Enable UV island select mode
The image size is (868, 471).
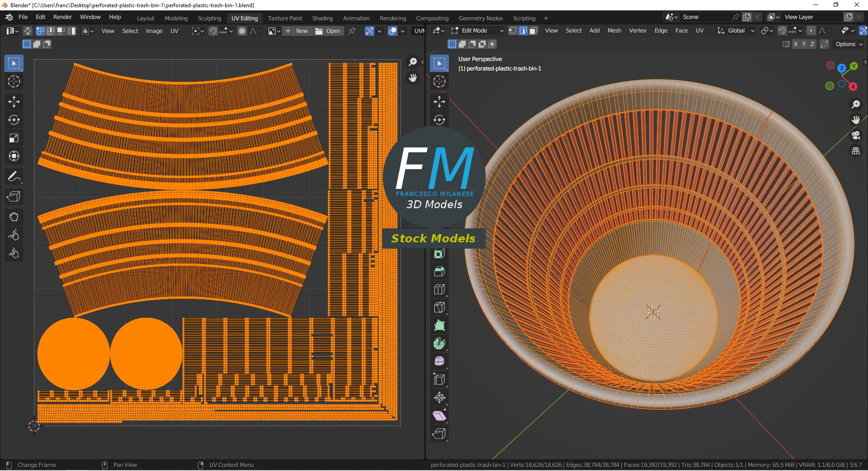(x=71, y=31)
